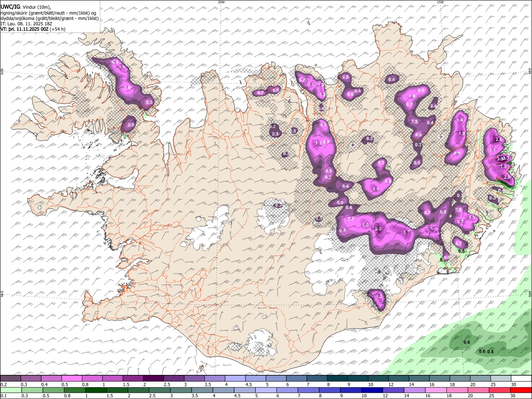Select the rain legend swatch between 3 and 3.5
The image size is (532, 399).
(181, 390)
